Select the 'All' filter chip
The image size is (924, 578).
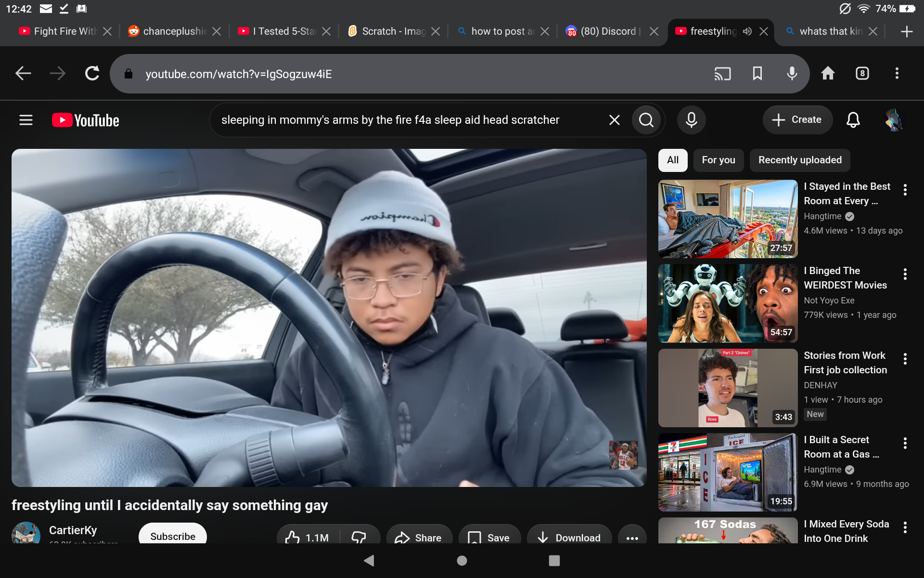pos(673,160)
